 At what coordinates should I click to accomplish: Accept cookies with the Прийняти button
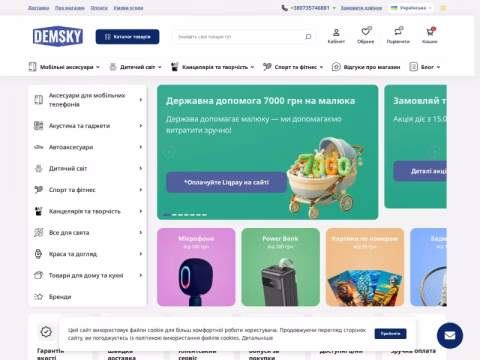pyautogui.click(x=390, y=334)
